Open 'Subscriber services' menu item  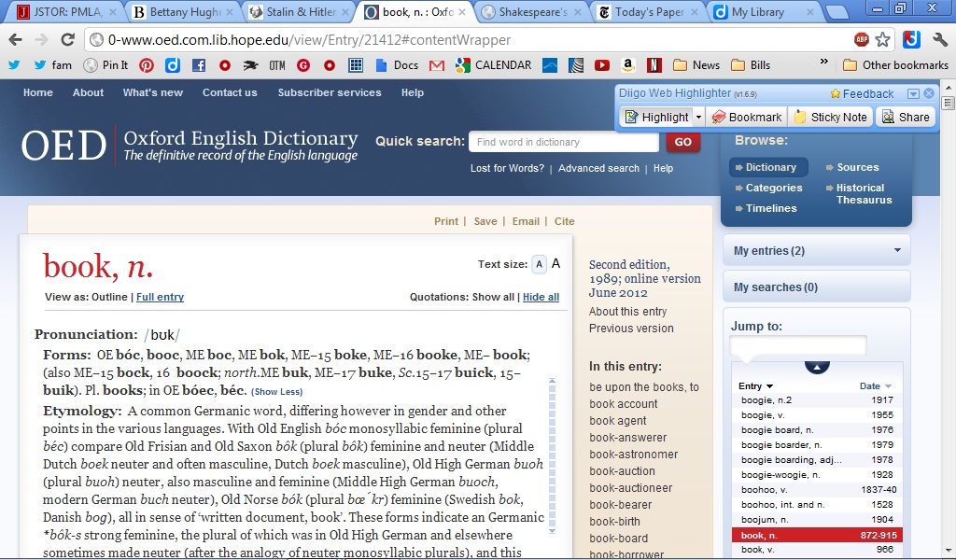(330, 92)
